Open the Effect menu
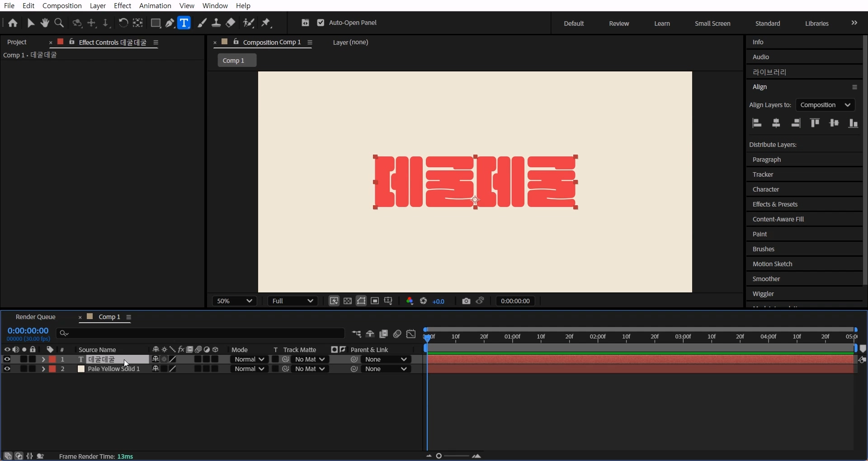The image size is (868, 461). [123, 5]
